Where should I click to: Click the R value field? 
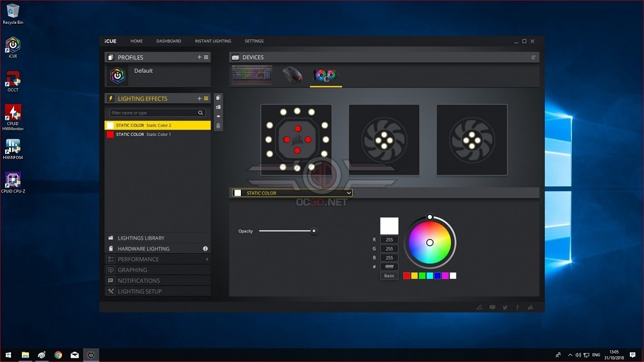point(389,240)
